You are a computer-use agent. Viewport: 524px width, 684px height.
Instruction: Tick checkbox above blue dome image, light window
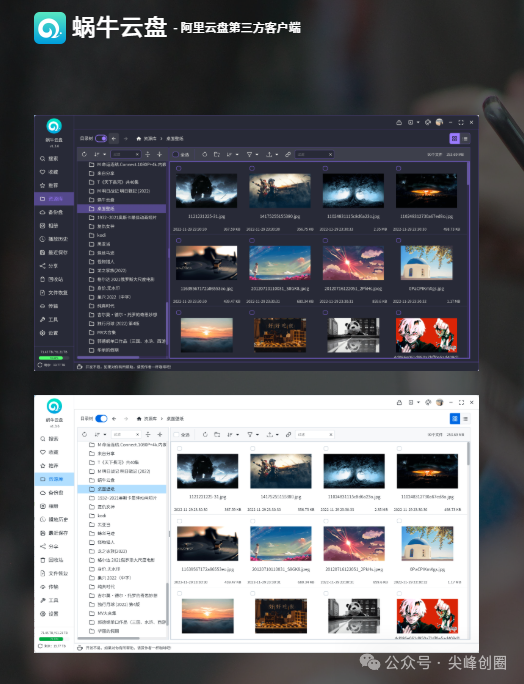[x=399, y=521]
